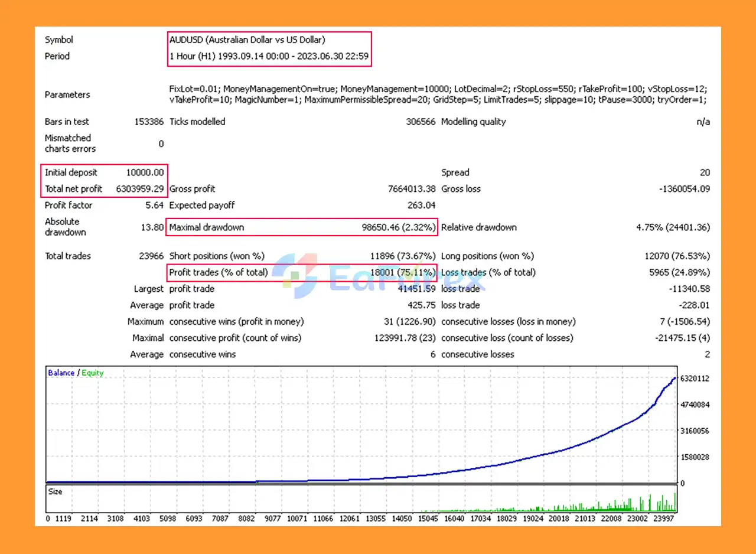The width and height of the screenshot is (756, 554).
Task: Click the balance curve peak near 6320112
Action: [x=674, y=379]
